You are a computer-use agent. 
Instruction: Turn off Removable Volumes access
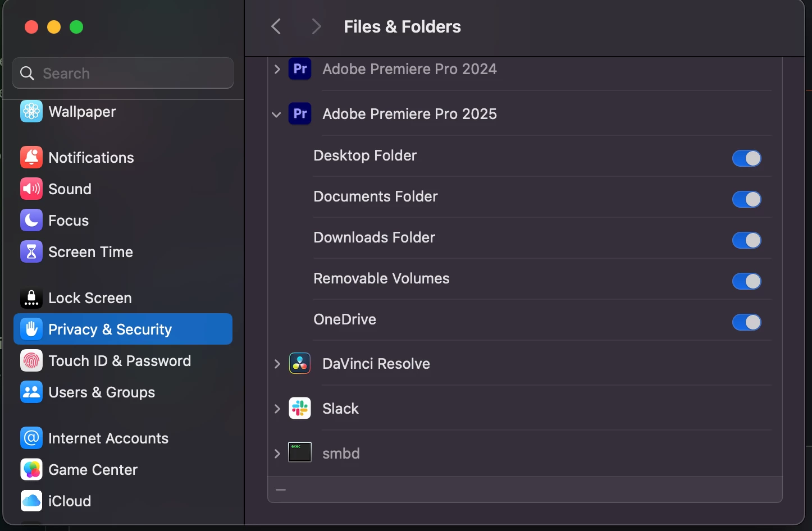pos(747,281)
